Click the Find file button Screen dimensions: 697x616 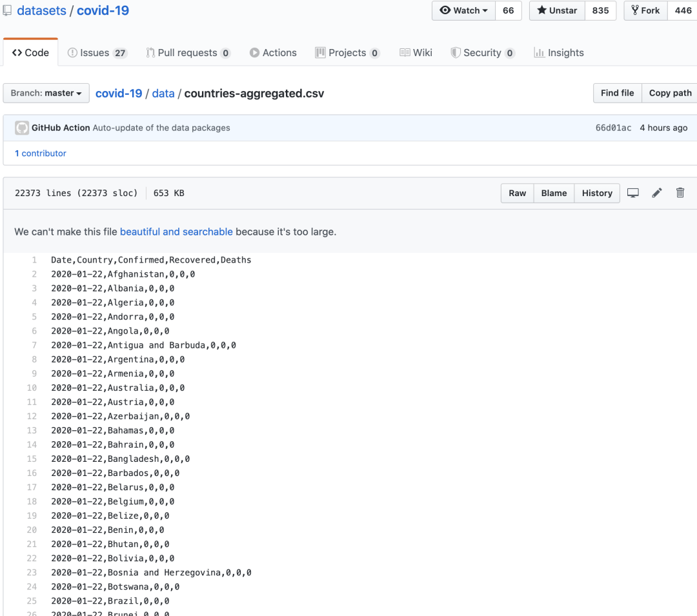(618, 94)
